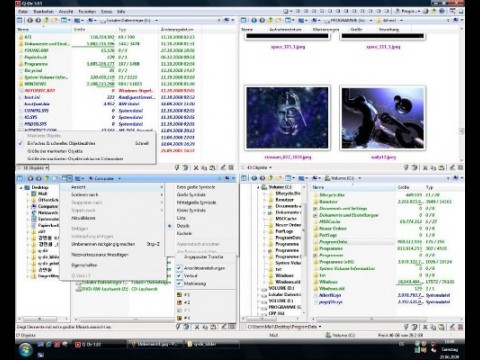Go forward in the top-left pane

tap(38, 20)
